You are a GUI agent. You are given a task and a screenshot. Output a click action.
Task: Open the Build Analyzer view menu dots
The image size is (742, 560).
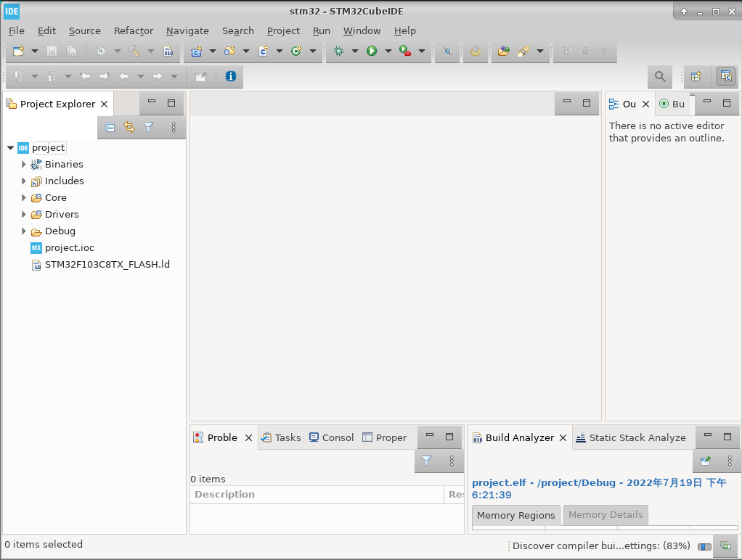(730, 461)
